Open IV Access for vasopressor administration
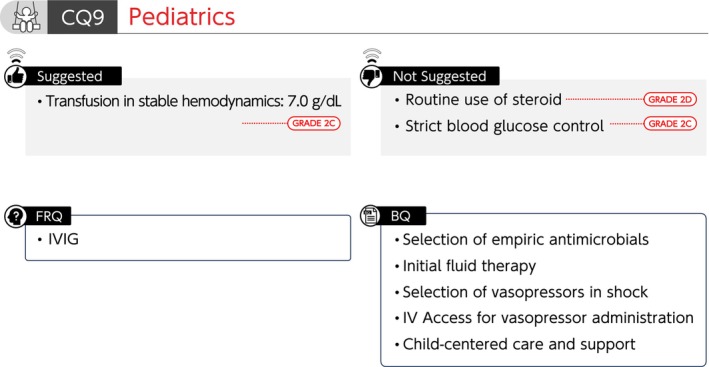 point(548,318)
